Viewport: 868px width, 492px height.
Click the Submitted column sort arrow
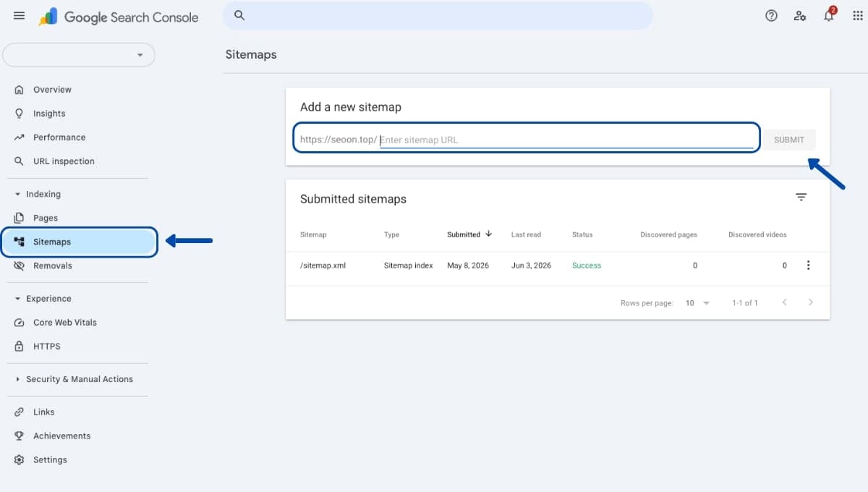click(489, 234)
